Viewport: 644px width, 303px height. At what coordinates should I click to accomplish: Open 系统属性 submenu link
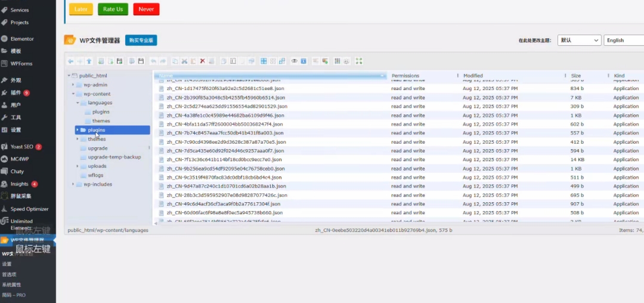coord(11,285)
